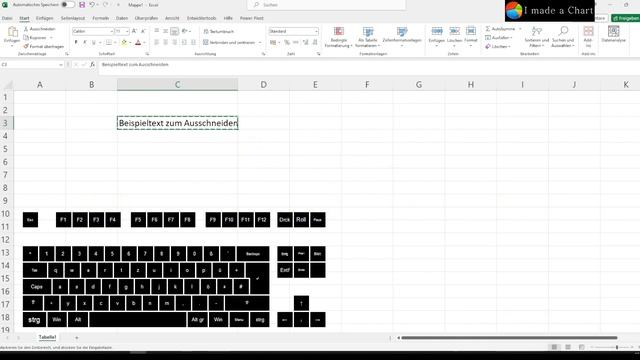
Task: Switch to Page Break Preview in status bar
Action: click(582, 347)
